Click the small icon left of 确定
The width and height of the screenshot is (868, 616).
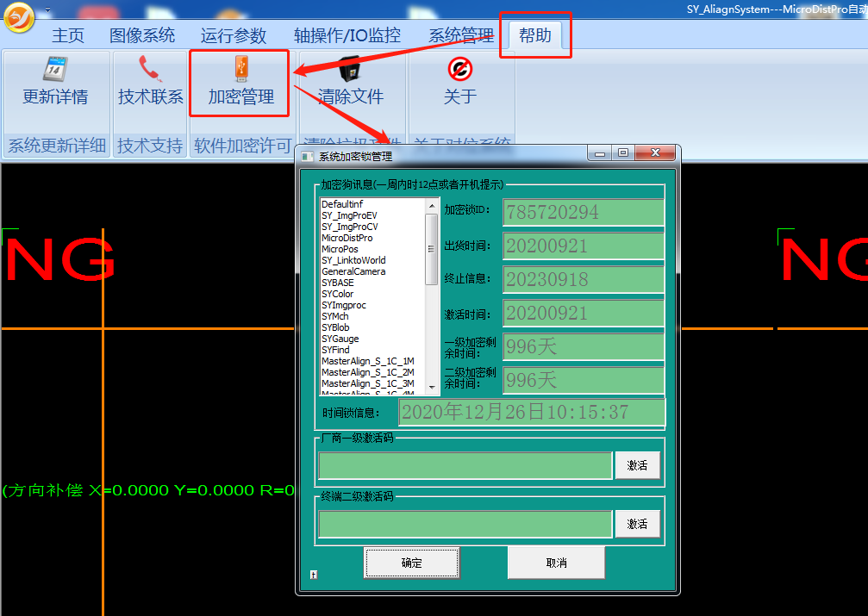click(313, 574)
